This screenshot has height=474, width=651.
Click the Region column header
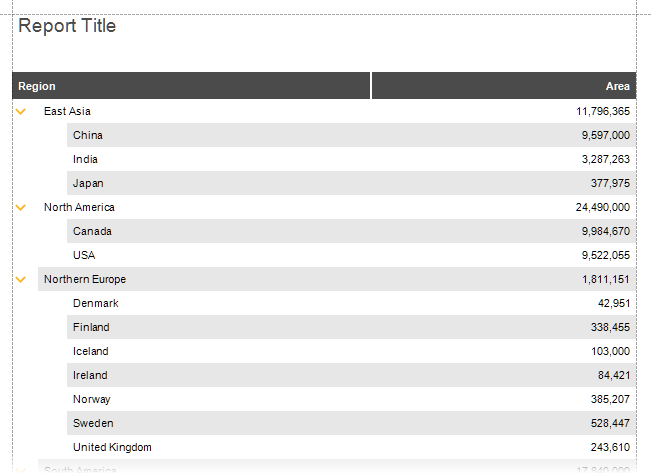coord(191,86)
